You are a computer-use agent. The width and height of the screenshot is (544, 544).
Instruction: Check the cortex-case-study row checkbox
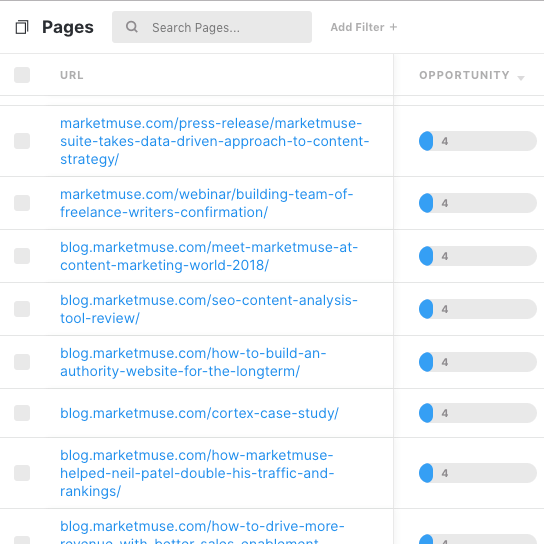click(x=22, y=413)
